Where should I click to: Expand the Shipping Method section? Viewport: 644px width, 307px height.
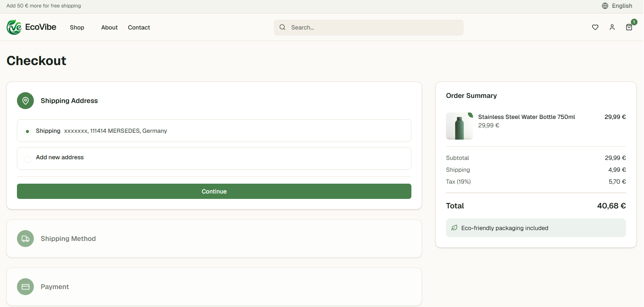[214, 239]
